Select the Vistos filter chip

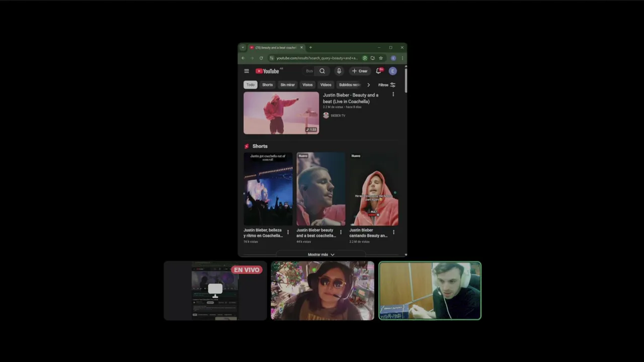click(x=307, y=84)
